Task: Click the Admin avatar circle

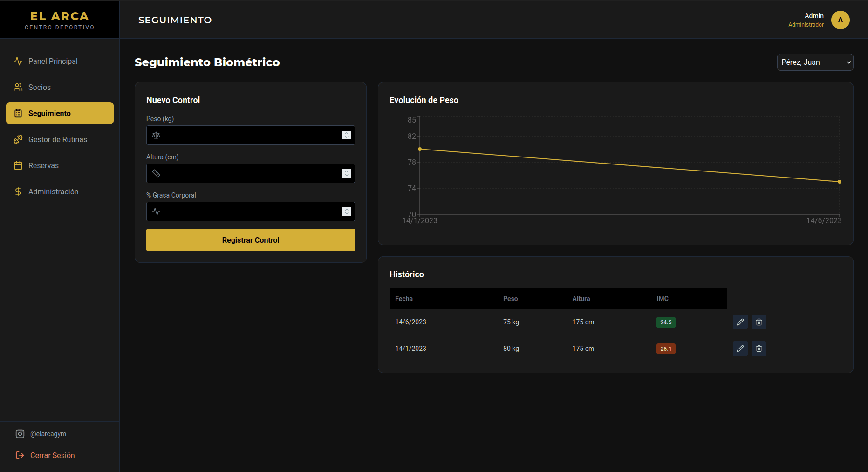Action: point(840,20)
